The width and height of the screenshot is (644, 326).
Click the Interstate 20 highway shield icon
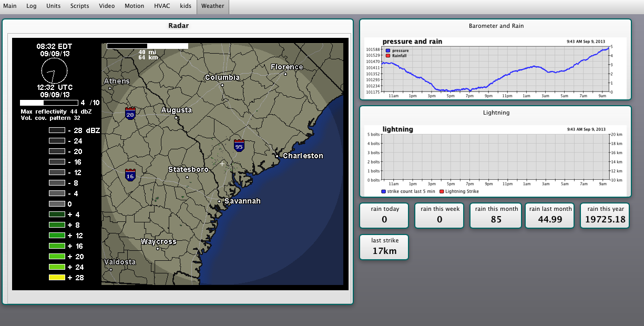129,113
